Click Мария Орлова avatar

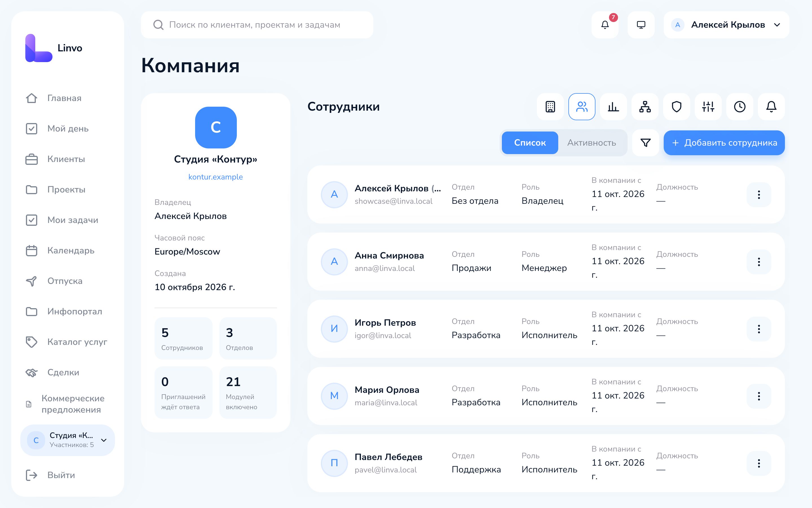[x=334, y=396]
